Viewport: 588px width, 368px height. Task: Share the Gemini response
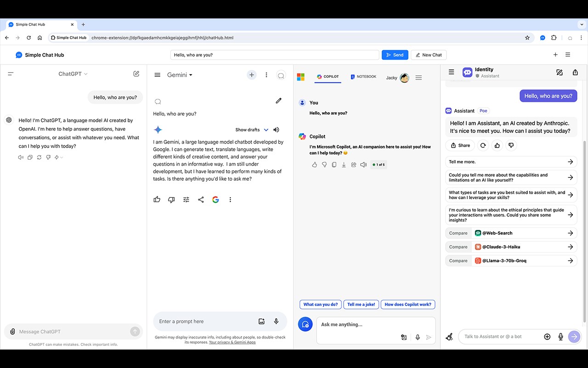(201, 200)
